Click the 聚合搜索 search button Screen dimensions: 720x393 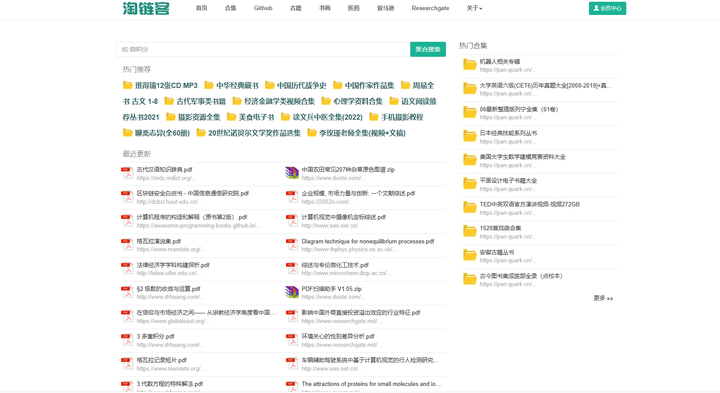pos(428,49)
